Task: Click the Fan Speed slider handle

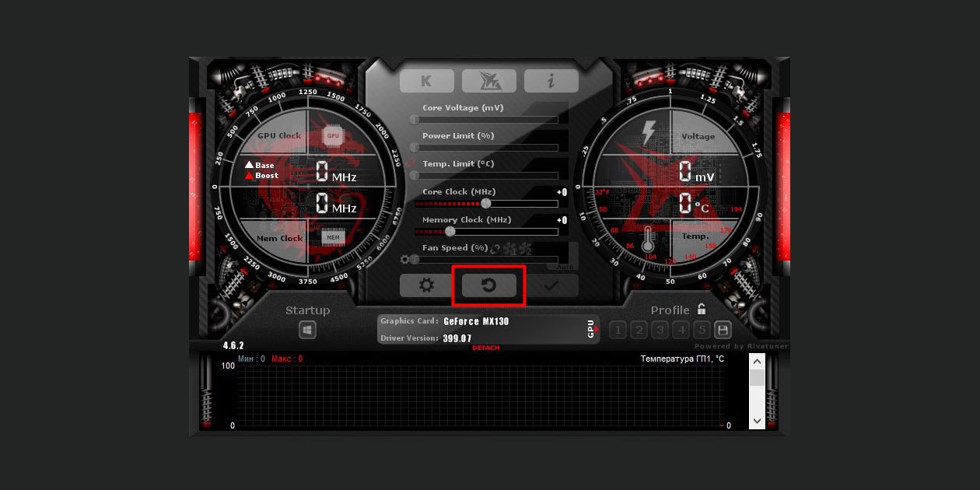Action: [415, 260]
